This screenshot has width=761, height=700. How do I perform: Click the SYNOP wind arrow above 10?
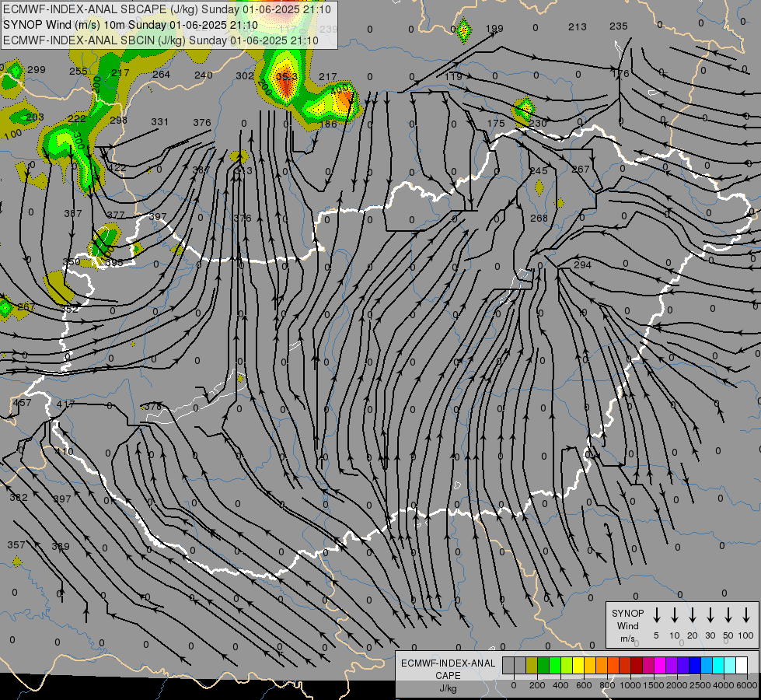coord(674,615)
